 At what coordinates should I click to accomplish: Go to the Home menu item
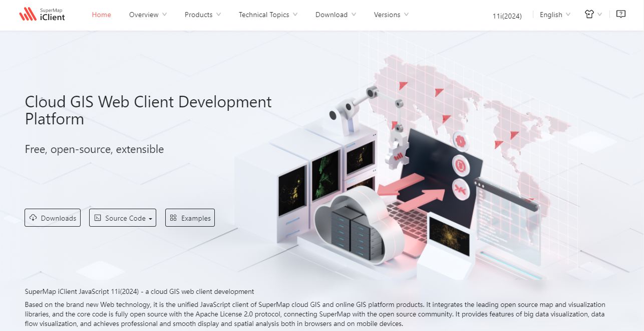tap(102, 15)
